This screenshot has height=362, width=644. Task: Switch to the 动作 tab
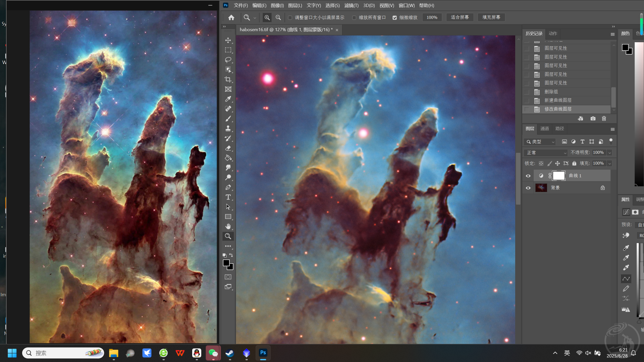point(553,34)
